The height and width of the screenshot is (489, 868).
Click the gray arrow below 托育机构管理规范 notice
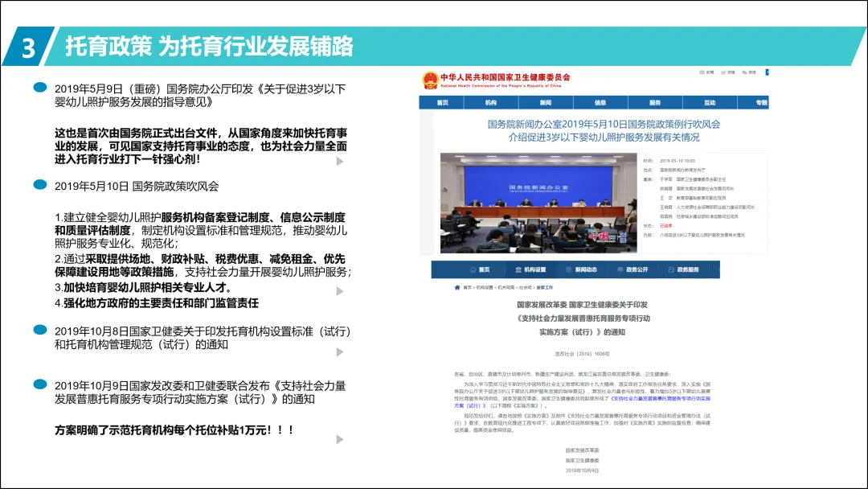pyautogui.click(x=340, y=352)
